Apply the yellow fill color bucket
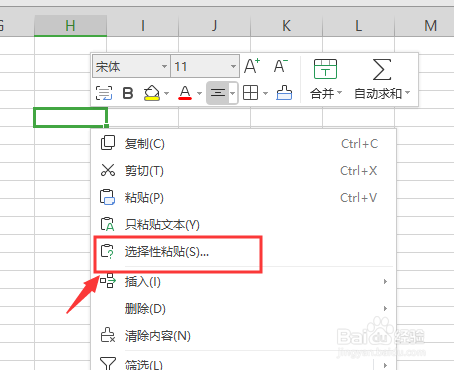The height and width of the screenshot is (370, 454). click(152, 93)
